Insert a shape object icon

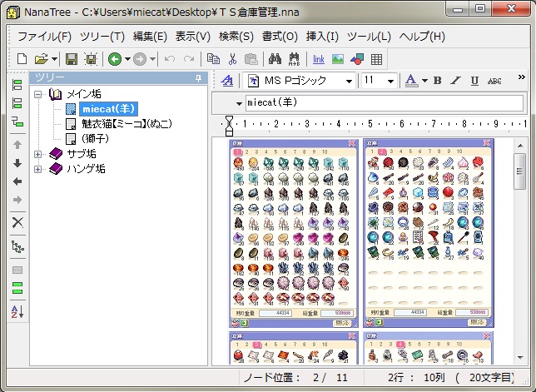pos(357,59)
